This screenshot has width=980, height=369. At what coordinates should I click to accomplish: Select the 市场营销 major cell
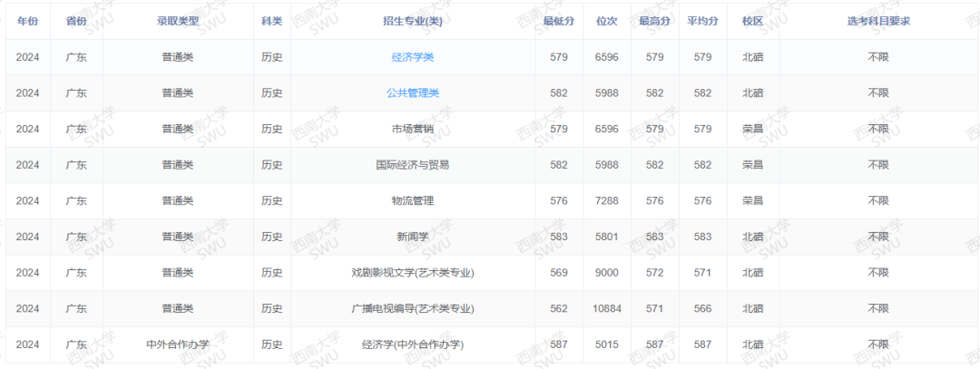pos(413,130)
